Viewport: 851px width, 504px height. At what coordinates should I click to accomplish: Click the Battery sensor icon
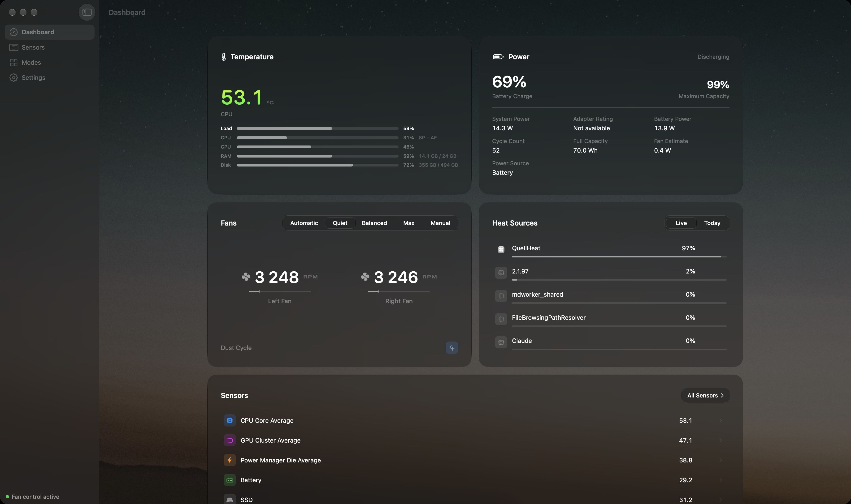coord(230,480)
